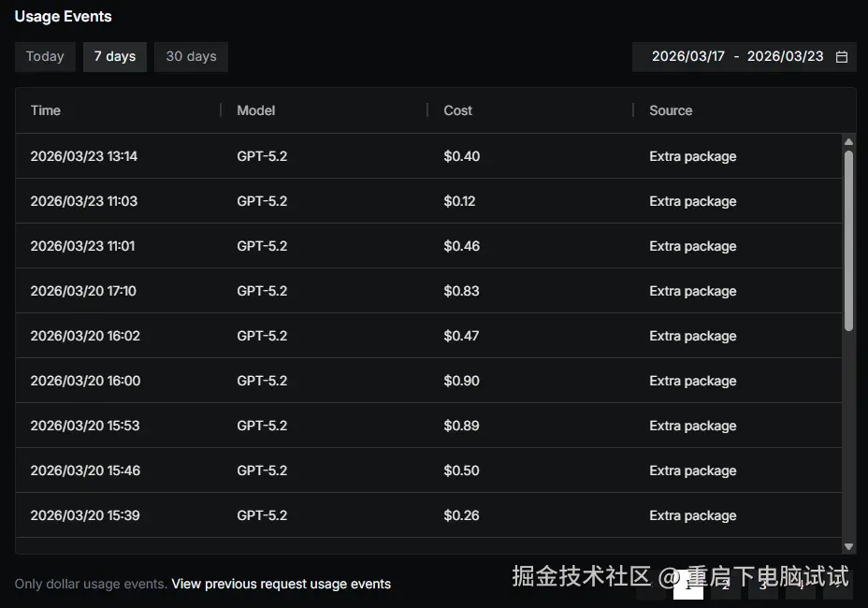Go to page 3 of usage events
This screenshot has height=608, width=868.
[763, 585]
